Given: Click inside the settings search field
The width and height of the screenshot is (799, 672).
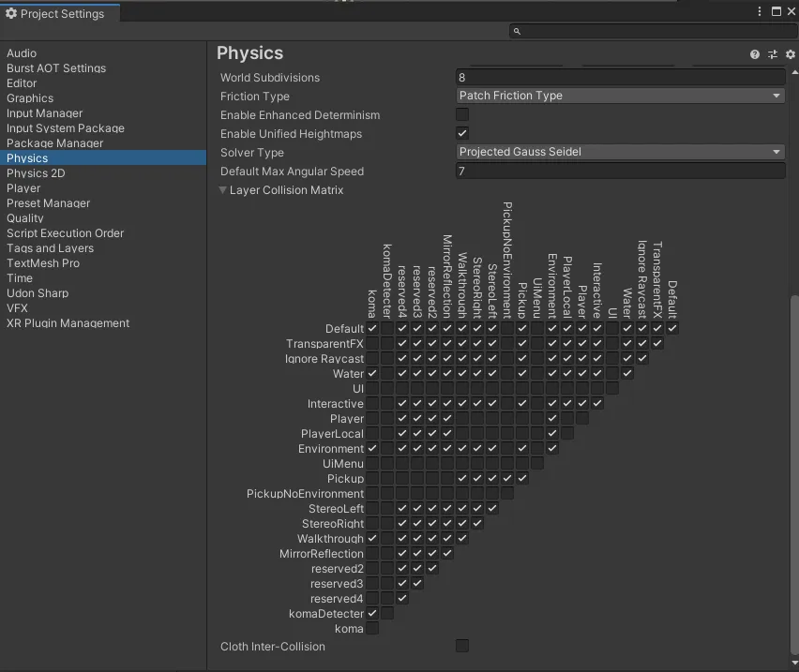Looking at the screenshot, I should pyautogui.click(x=654, y=32).
